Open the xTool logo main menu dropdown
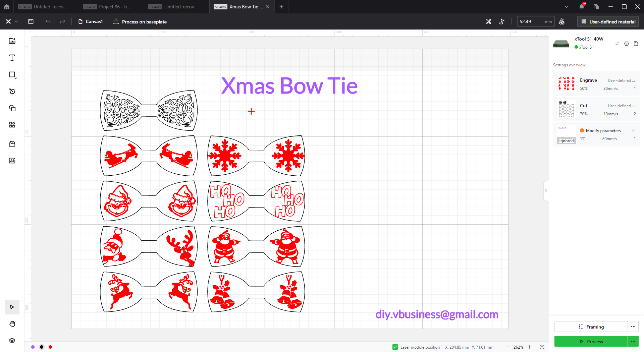The width and height of the screenshot is (644, 352). (x=11, y=21)
